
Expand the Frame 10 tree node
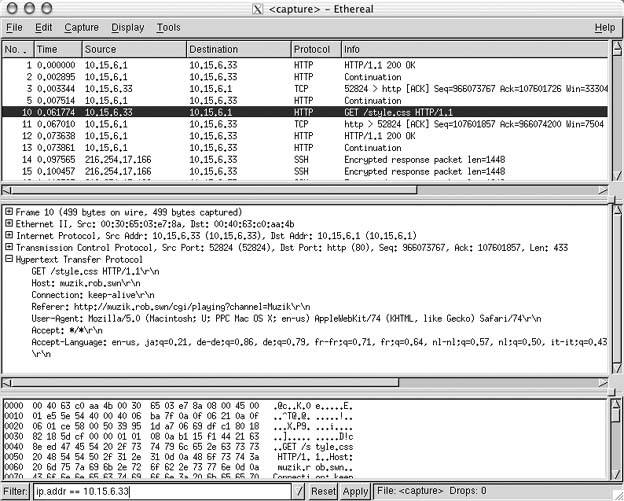pyautogui.click(x=9, y=213)
